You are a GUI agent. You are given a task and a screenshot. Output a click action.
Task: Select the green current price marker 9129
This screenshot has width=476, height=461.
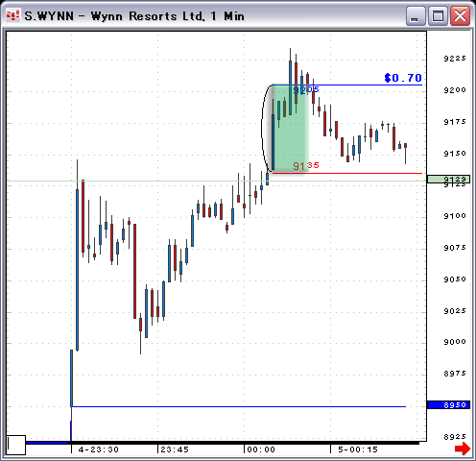[x=448, y=179]
